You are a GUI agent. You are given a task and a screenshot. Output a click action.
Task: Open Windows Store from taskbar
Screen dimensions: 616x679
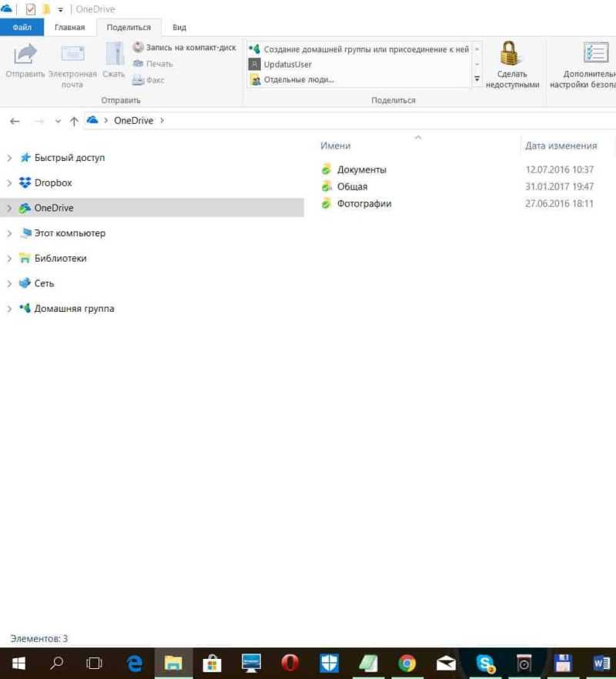212,663
